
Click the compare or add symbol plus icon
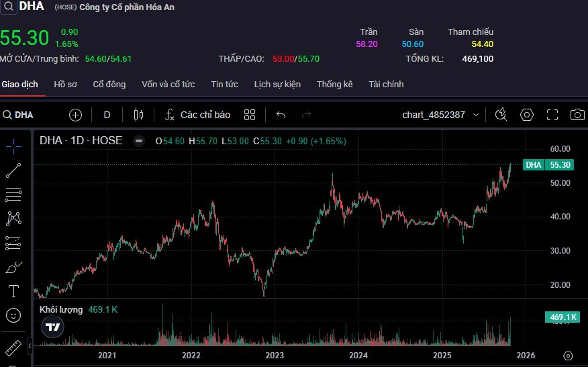76,115
